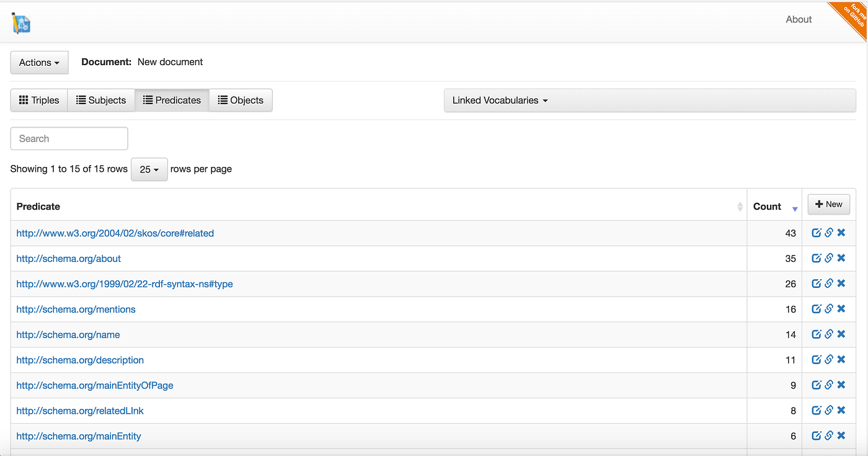
Task: Remove rdf-syntax-ns#type with its delete icon
Action: pos(841,283)
